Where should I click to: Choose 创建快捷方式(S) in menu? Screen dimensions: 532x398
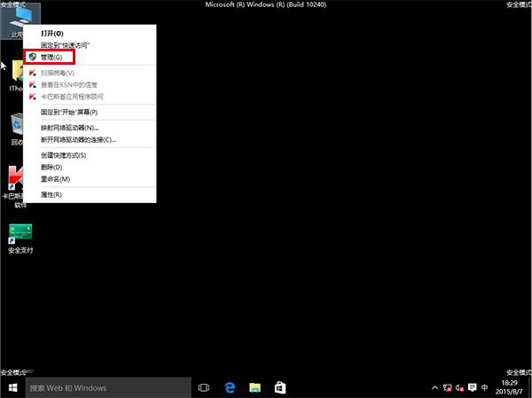[64, 155]
